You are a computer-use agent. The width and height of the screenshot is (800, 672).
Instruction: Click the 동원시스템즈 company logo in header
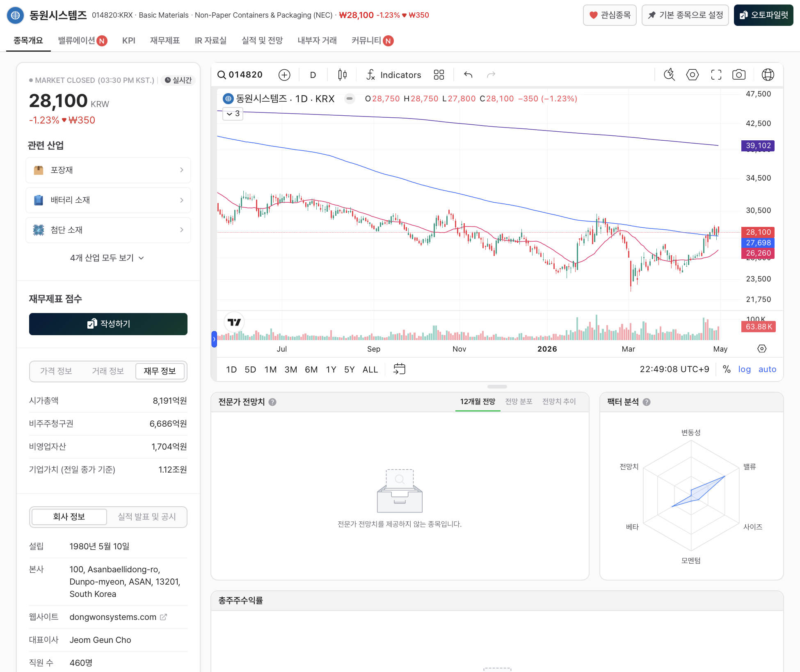15,15
